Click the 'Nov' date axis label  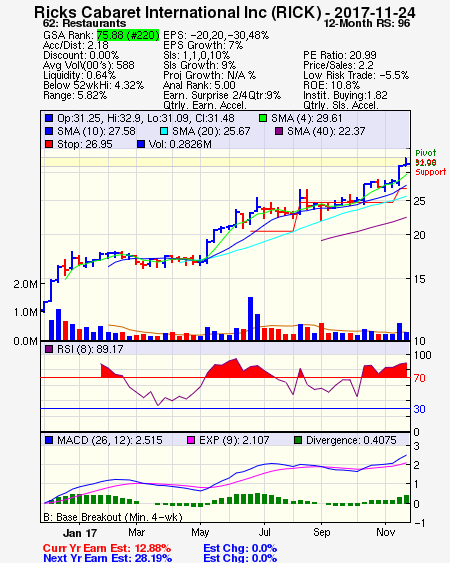click(386, 532)
